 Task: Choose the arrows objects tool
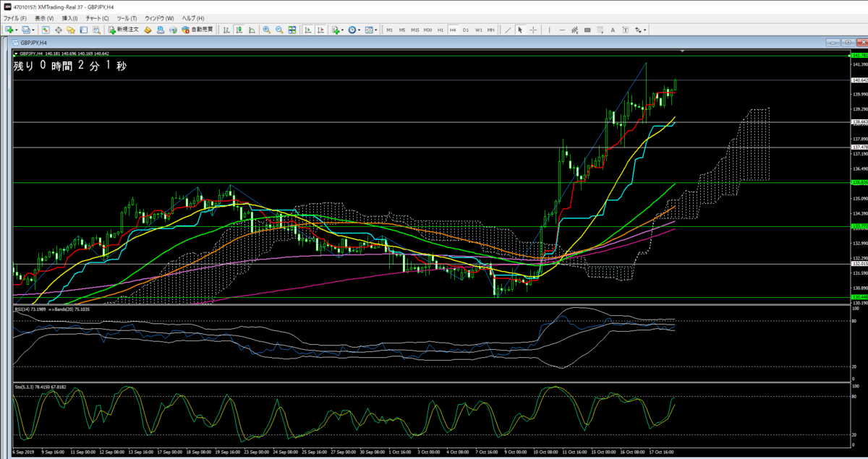coord(638,30)
